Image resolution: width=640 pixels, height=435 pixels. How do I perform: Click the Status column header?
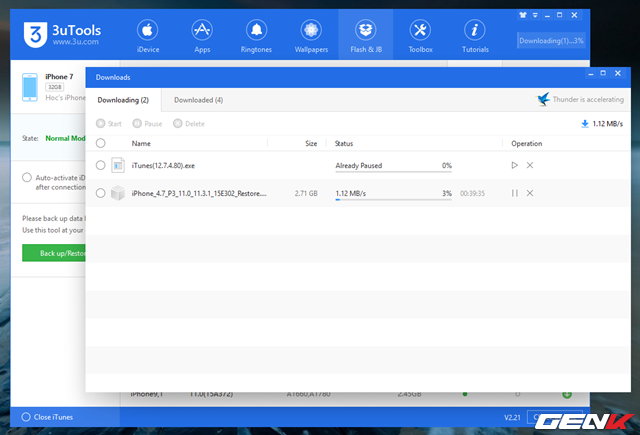(x=344, y=144)
